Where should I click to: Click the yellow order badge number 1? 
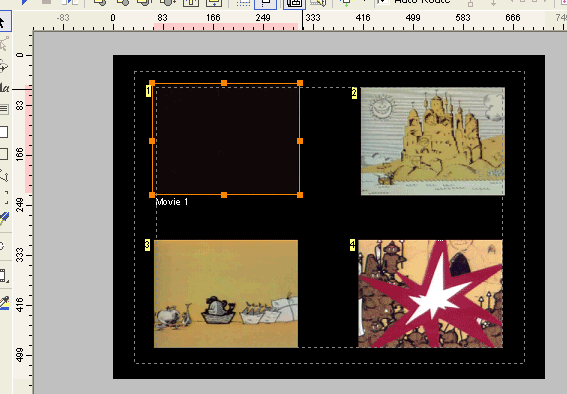coord(148,91)
